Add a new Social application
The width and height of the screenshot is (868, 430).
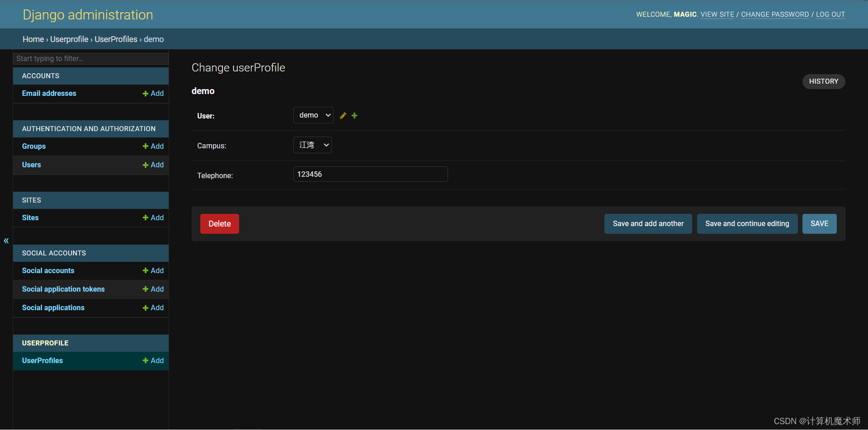click(153, 308)
